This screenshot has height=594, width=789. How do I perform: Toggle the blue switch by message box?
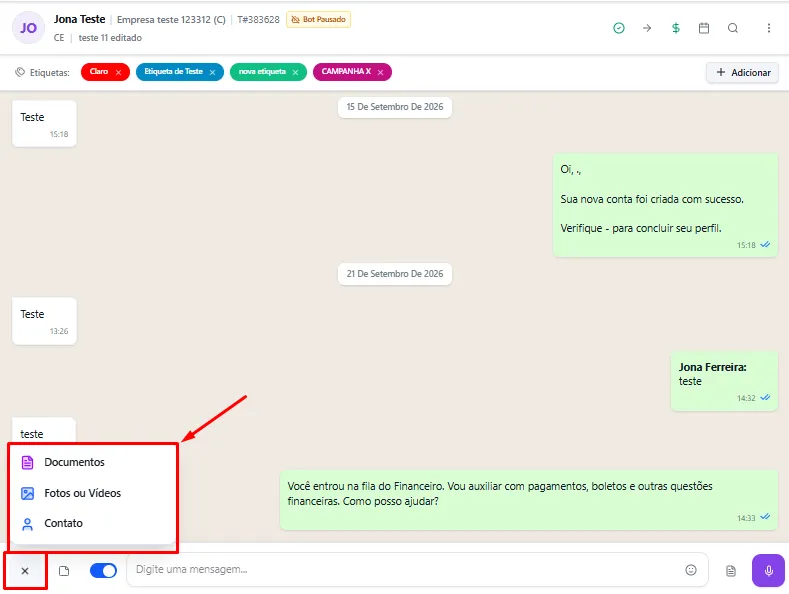[103, 570]
